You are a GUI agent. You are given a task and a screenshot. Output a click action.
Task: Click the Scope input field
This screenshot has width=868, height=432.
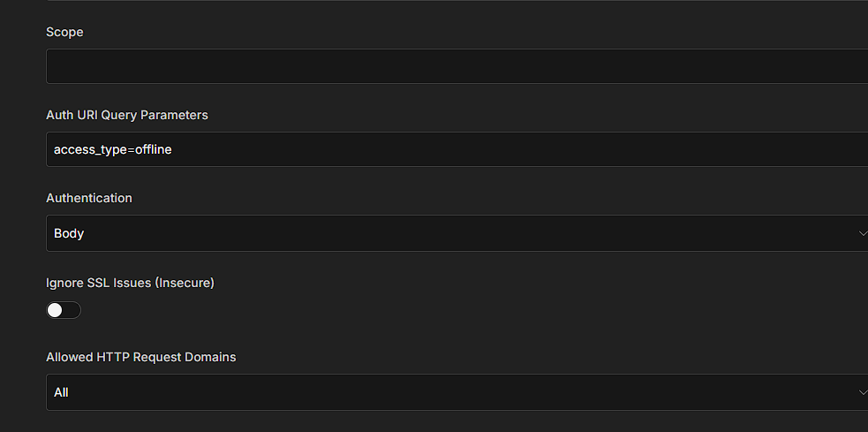pos(456,66)
